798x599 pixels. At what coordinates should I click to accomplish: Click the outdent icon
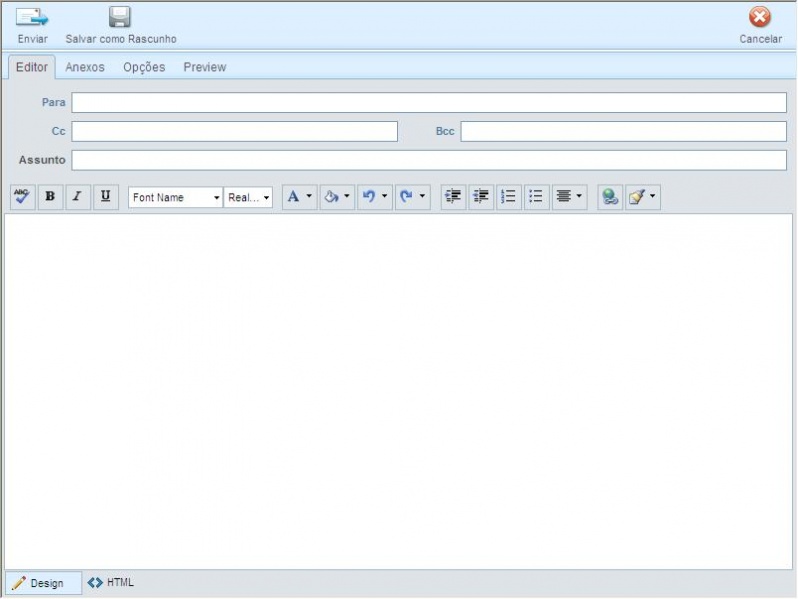pyautogui.click(x=481, y=197)
